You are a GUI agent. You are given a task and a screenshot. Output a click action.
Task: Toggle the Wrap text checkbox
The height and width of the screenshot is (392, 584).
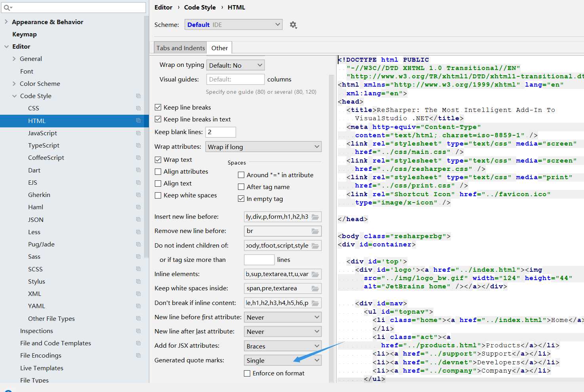(158, 160)
